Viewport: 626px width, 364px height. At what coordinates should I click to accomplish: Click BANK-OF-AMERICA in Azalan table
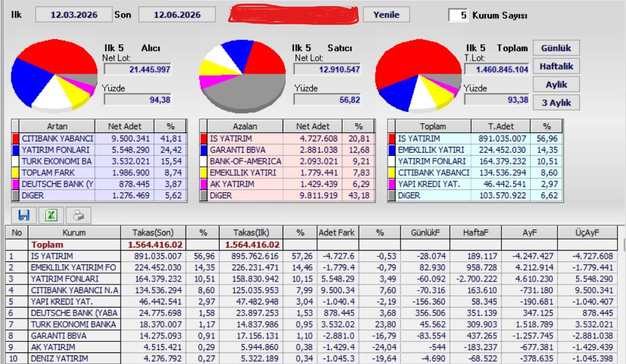[x=246, y=161]
